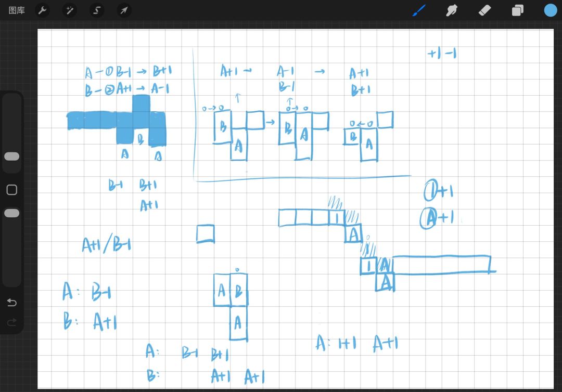This screenshot has width=562, height=392.
Task: Activate the Selection S-shaped tool
Action: [x=97, y=10]
